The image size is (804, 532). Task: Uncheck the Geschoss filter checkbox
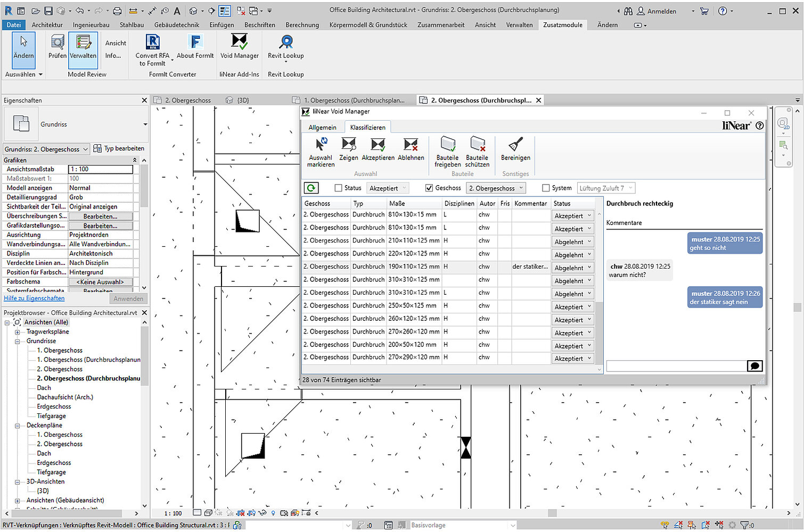pos(429,188)
